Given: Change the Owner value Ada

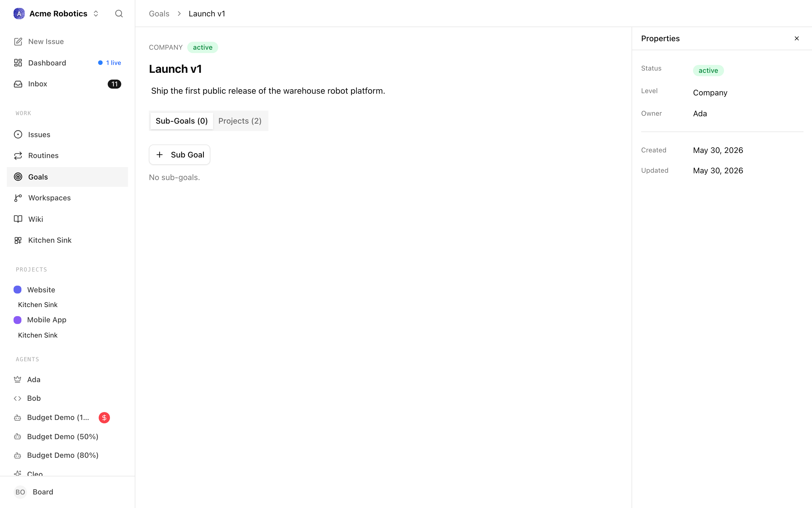Looking at the screenshot, I should (700, 113).
